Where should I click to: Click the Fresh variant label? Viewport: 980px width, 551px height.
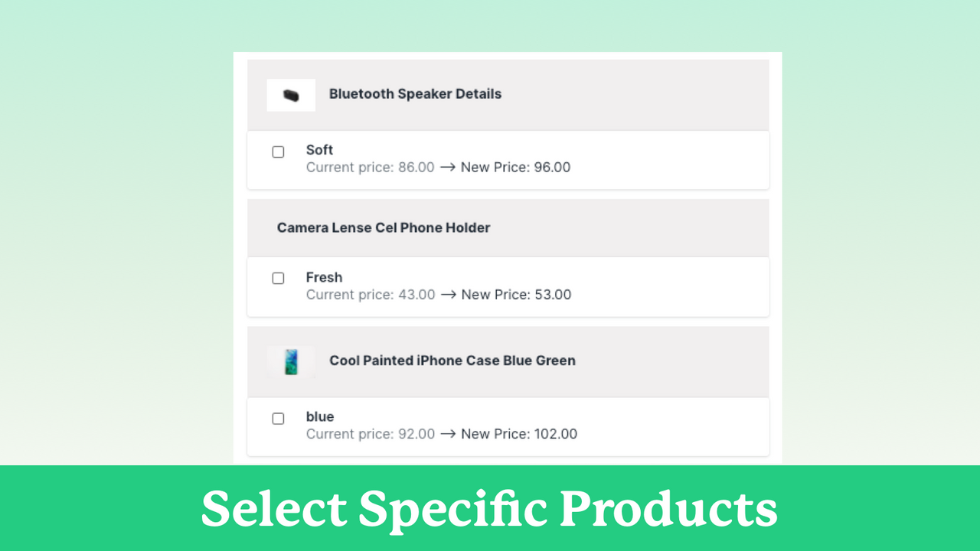[324, 277]
